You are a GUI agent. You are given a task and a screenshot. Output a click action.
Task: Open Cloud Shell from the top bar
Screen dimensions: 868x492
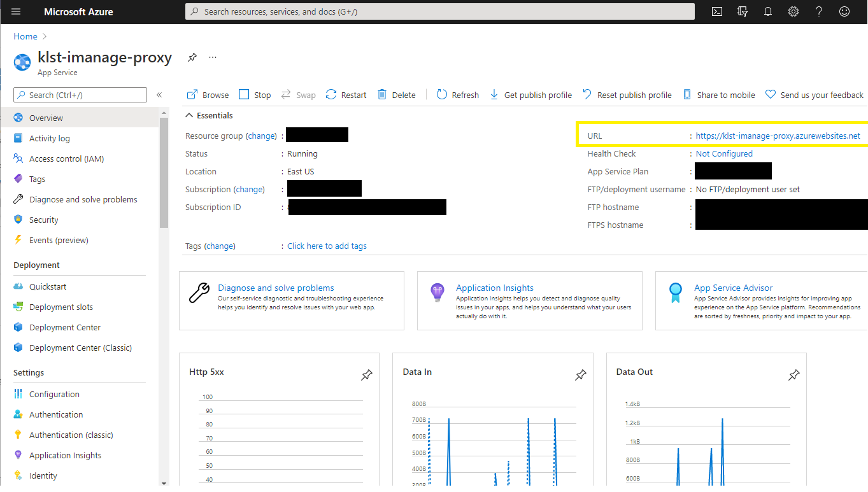tap(717, 11)
